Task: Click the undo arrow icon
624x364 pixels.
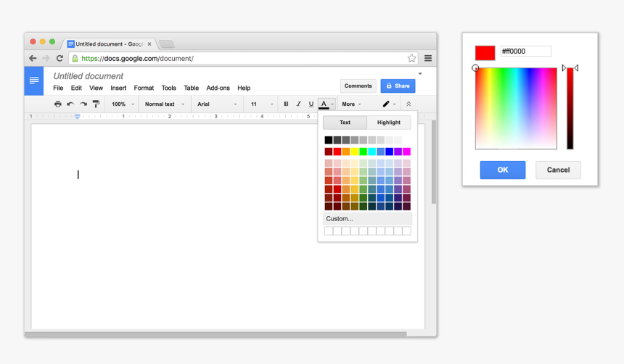Action: pyautogui.click(x=70, y=104)
